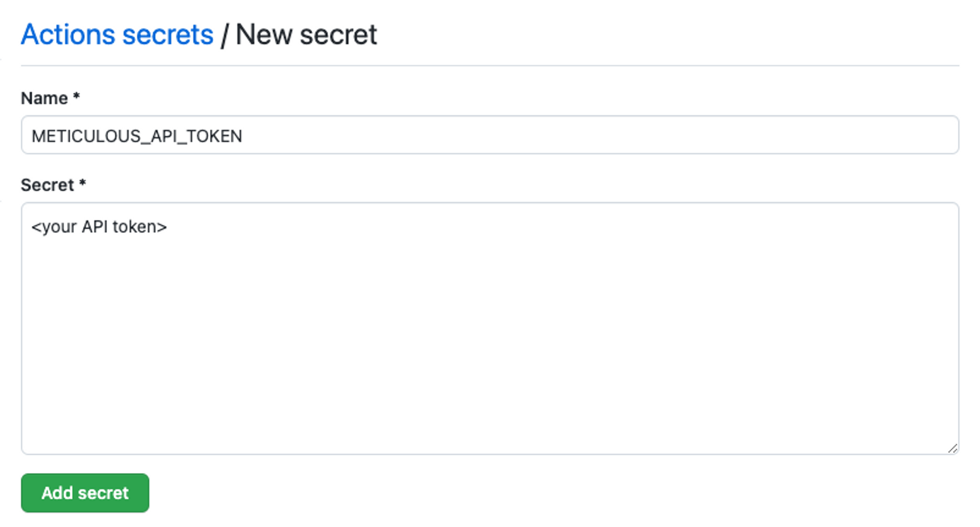Click the Secret field label
The image size is (980, 527).
[x=47, y=184]
